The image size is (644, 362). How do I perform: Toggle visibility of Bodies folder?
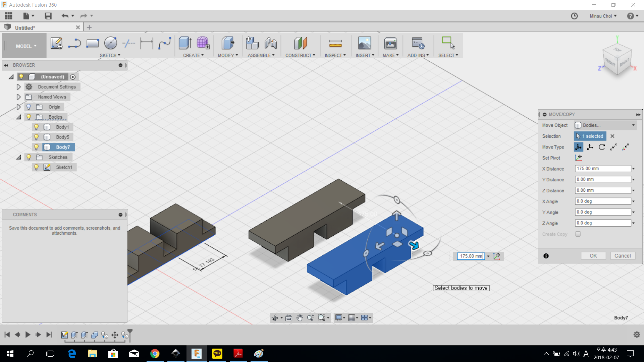tap(29, 117)
